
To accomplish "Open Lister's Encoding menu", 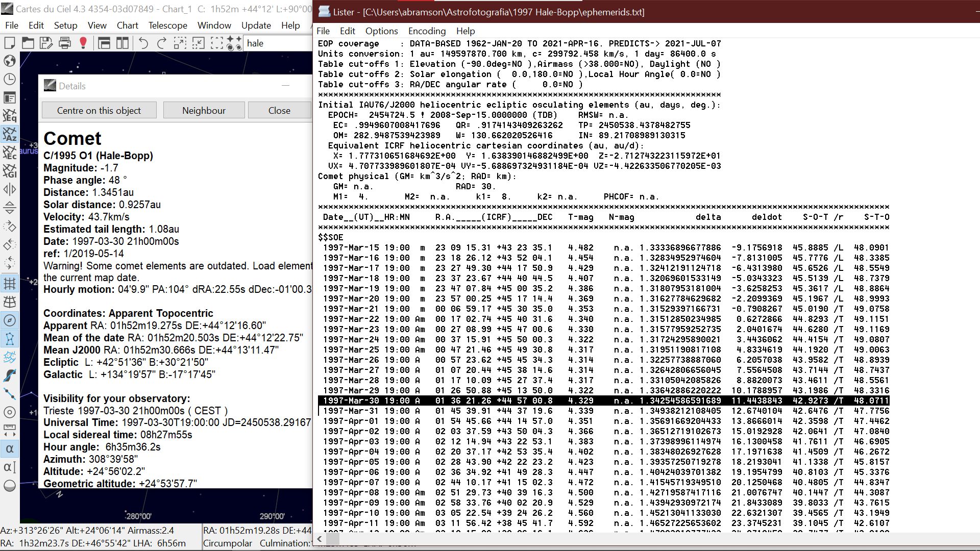I will tap(427, 31).
